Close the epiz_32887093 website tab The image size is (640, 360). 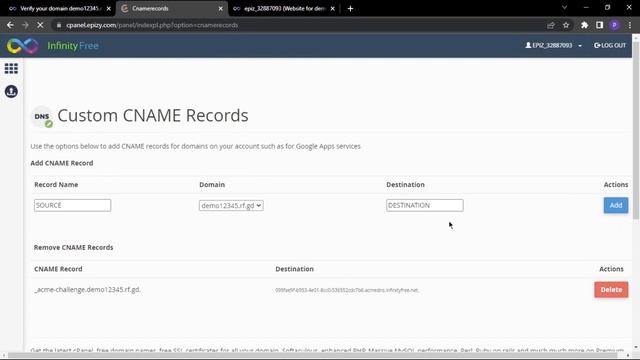[x=333, y=9]
